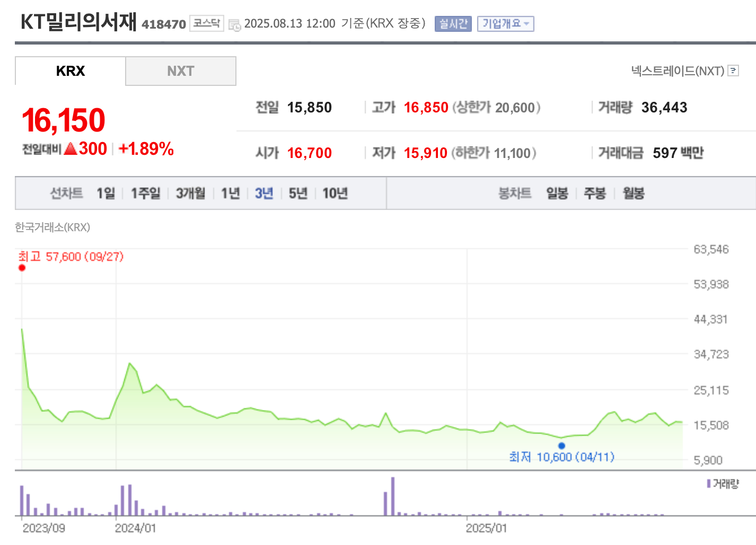The image size is (756, 545).
Task: Switch to the KRX tab
Action: tap(71, 71)
